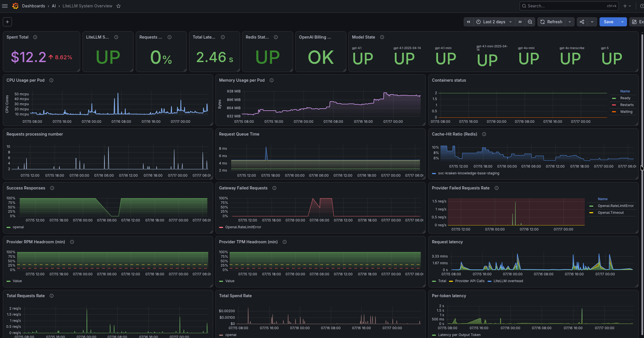Viewport: 644px width, 338px height.
Task: Toggle Waiting series in Containers status legend
Action: click(626, 112)
